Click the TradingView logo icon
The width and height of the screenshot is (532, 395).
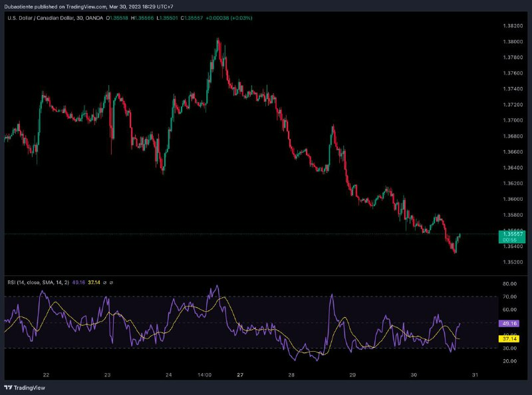(9, 388)
